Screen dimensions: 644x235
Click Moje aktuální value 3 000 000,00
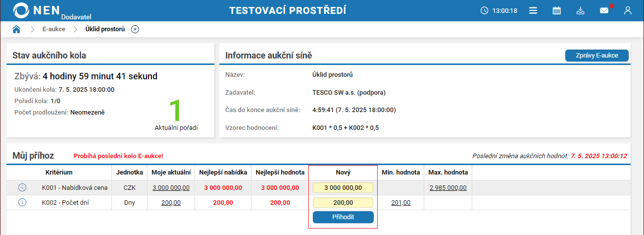point(171,188)
